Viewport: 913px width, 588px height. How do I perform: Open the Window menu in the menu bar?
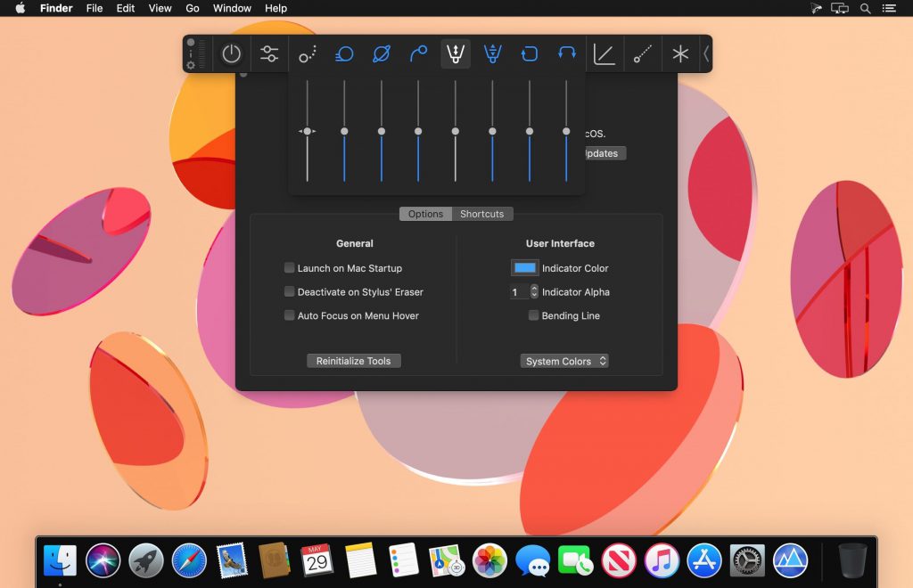tap(232, 8)
